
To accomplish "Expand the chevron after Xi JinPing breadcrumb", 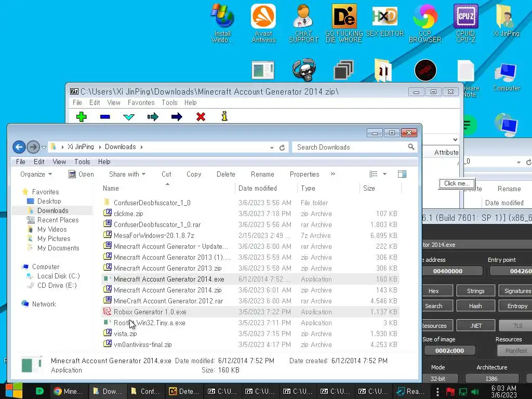I will click(x=100, y=147).
